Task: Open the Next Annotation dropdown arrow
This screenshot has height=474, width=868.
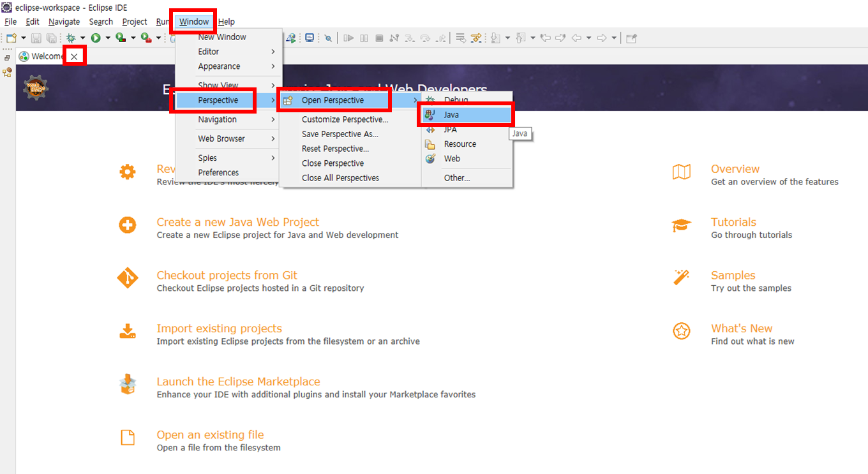Action: click(x=507, y=38)
